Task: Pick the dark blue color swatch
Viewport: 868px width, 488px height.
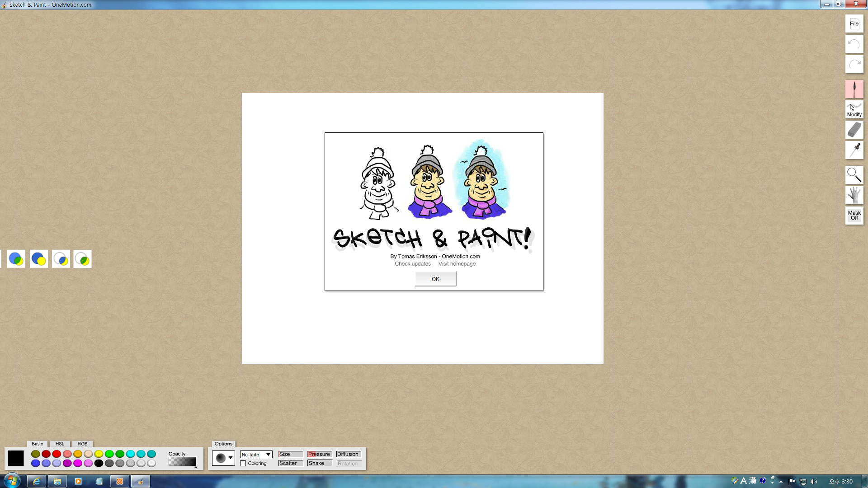Action: [x=35, y=463]
